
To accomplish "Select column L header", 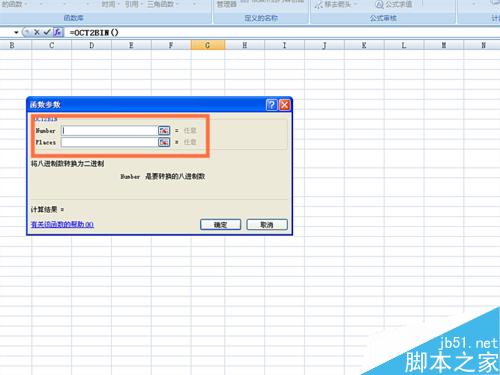I will tap(404, 45).
